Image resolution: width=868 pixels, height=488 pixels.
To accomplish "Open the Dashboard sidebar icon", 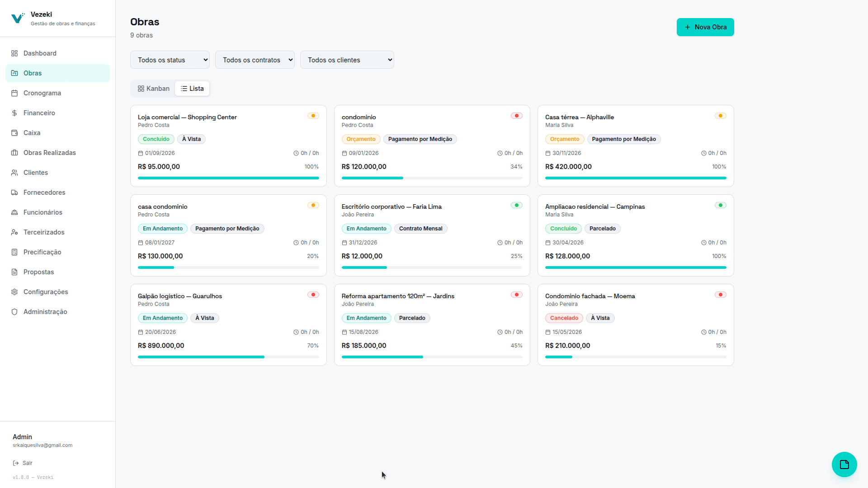I will coord(14,53).
